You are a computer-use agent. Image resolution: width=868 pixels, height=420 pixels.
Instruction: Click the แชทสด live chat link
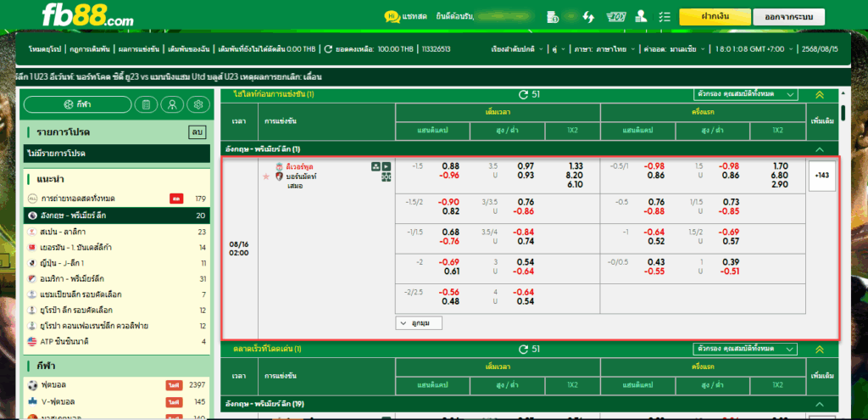415,17
